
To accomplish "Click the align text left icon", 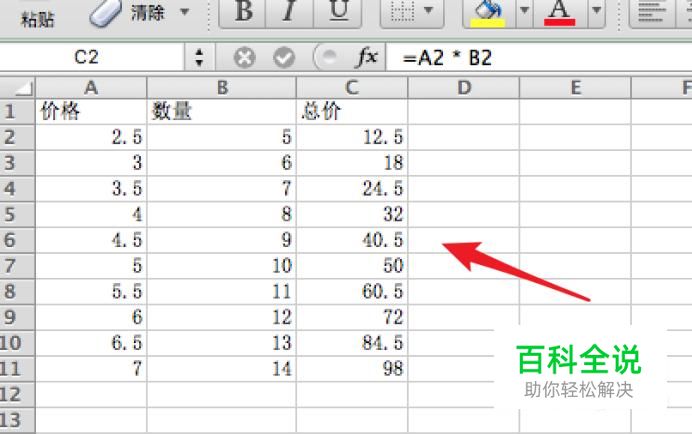I will click(651, 12).
